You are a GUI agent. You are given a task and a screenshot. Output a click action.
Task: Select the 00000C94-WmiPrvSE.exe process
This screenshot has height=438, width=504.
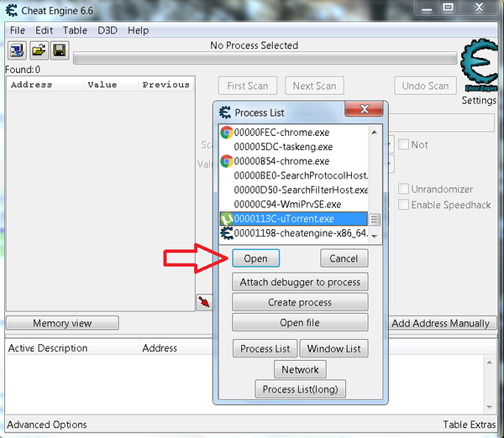click(293, 204)
